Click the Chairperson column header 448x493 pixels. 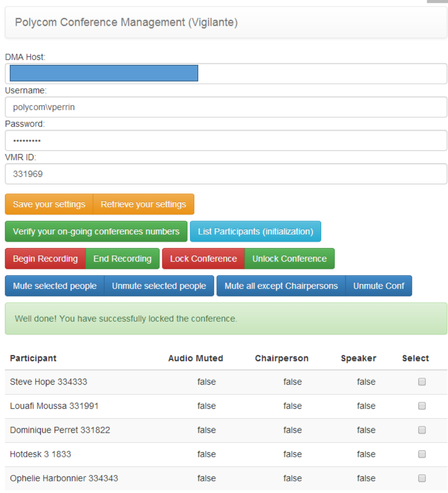point(282,358)
